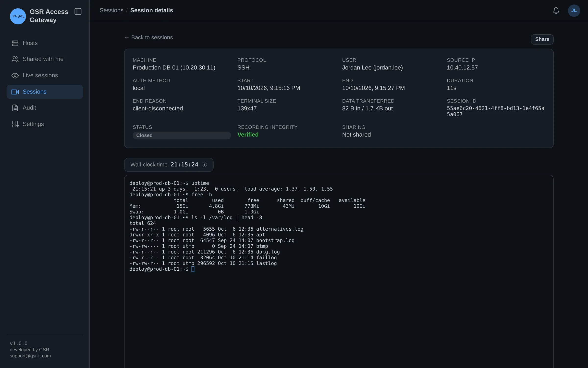Open Settings page

[x=45, y=124]
